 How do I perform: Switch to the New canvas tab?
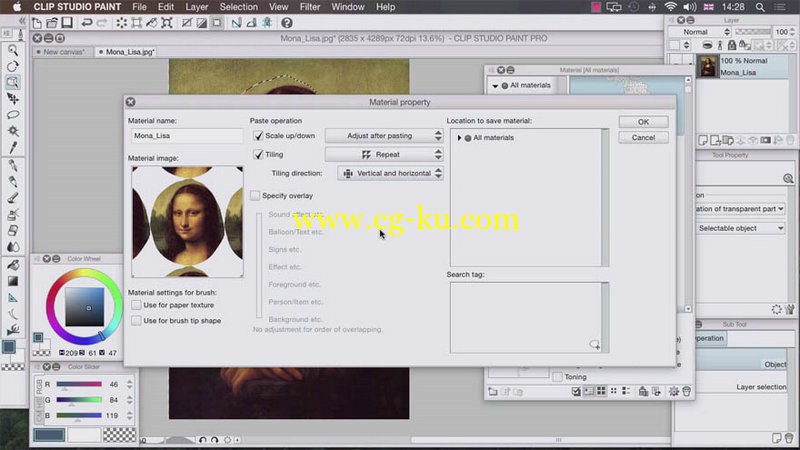click(x=63, y=52)
